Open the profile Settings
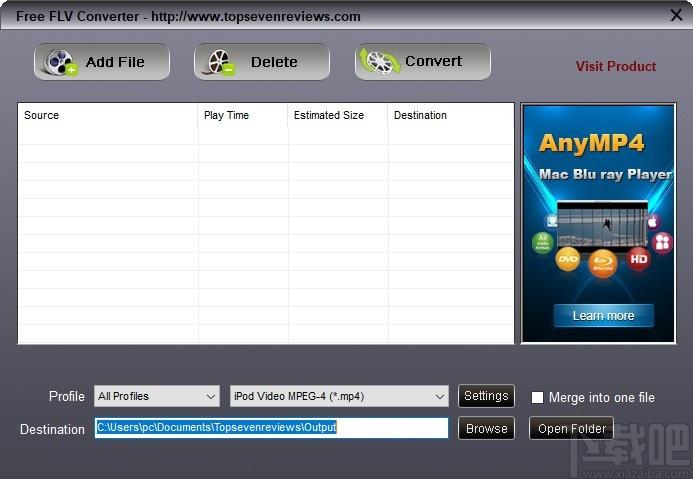This screenshot has width=693, height=479. [486, 395]
